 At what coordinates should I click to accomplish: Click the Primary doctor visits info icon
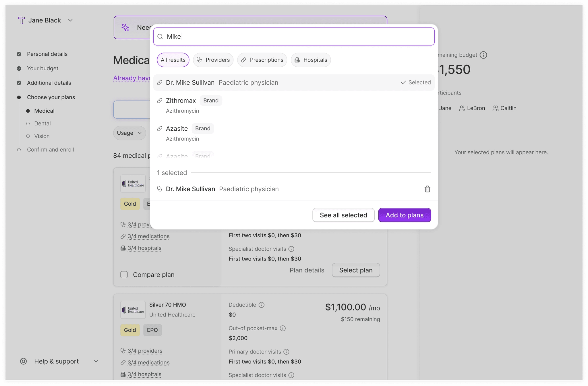[x=286, y=352]
